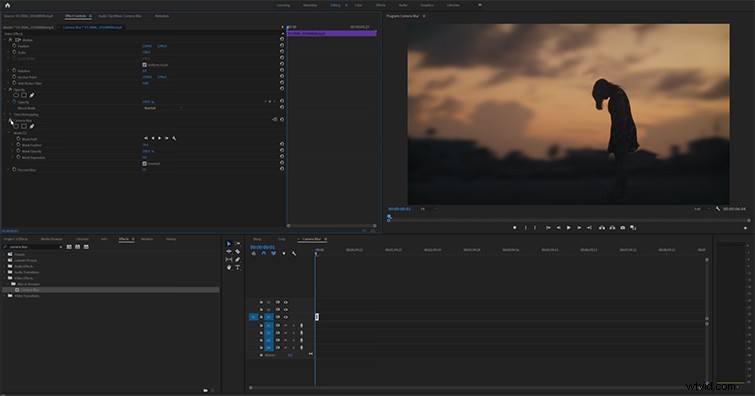Expand the Presets folder in Effects

(x=5, y=254)
